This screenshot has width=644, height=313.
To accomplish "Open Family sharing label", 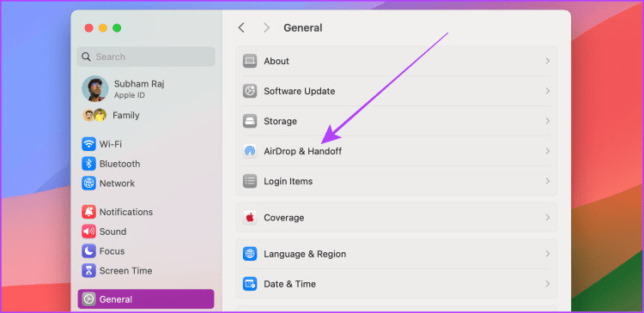I will (126, 115).
